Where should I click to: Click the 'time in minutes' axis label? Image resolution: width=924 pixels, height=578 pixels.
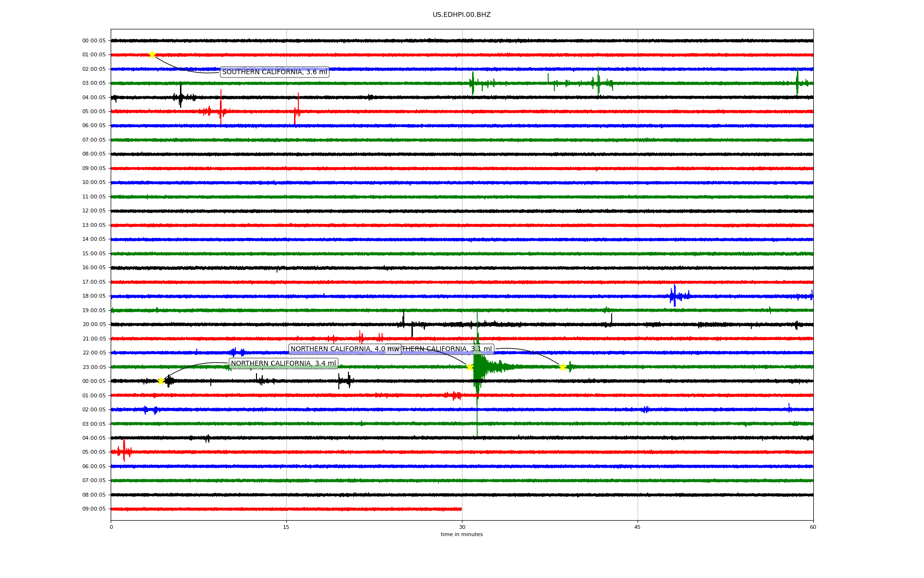[462, 534]
